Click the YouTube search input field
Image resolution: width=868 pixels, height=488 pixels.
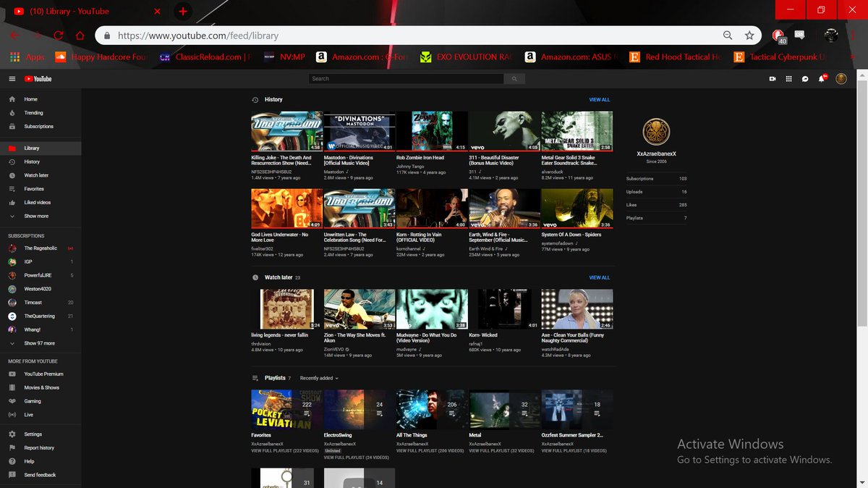(x=406, y=79)
